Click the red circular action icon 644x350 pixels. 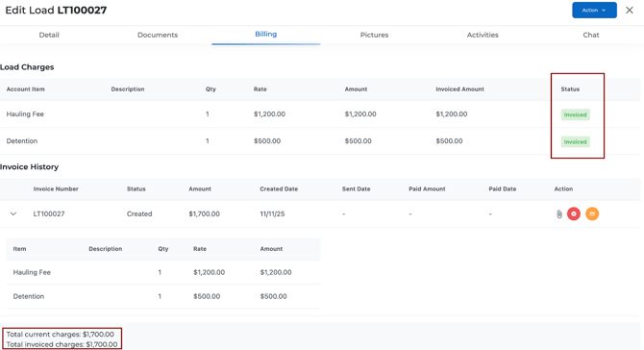[x=574, y=213]
